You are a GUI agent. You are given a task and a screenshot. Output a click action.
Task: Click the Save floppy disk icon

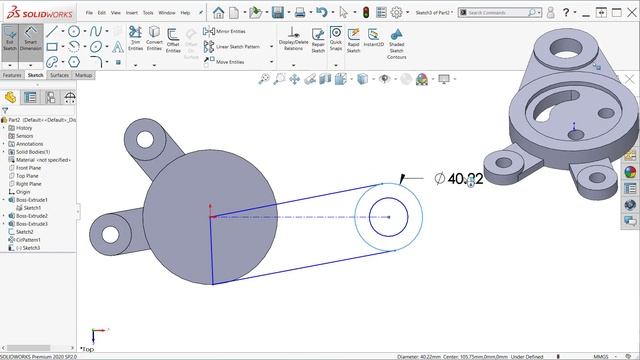(278, 13)
